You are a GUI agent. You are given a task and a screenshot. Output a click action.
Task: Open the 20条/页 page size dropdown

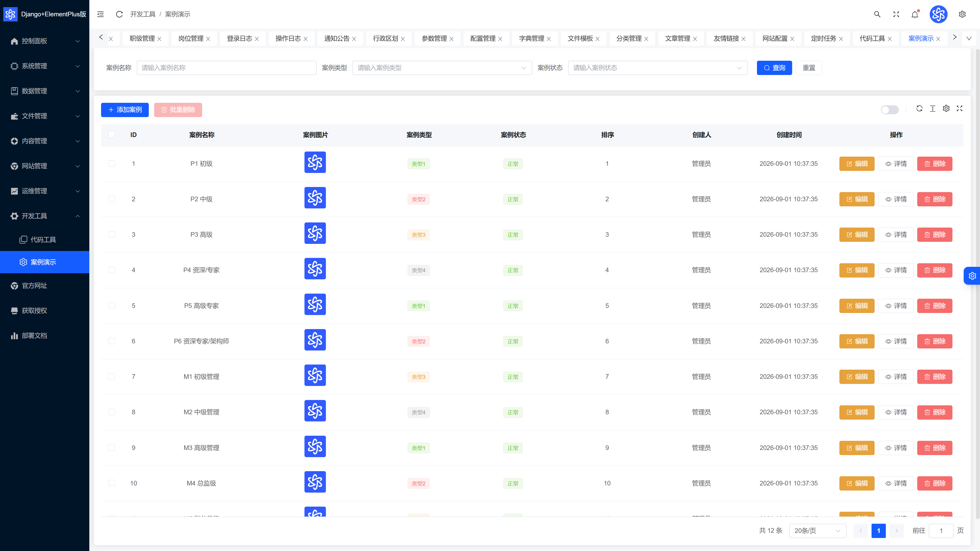point(817,531)
